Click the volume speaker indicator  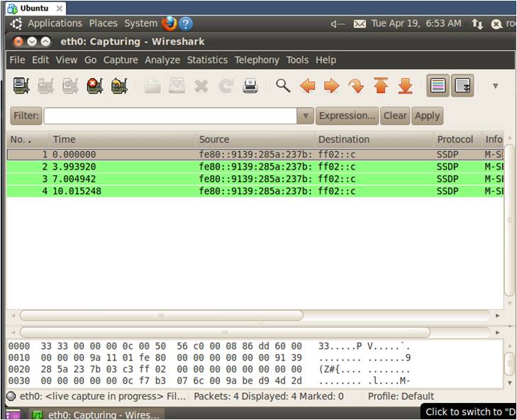click(338, 23)
